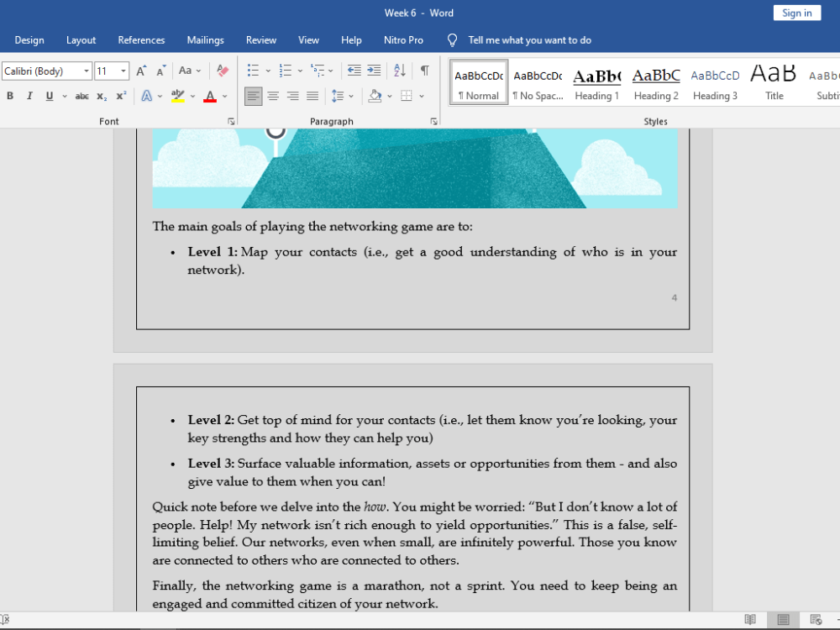
Task: Apply borders to paragraph
Action: point(407,96)
